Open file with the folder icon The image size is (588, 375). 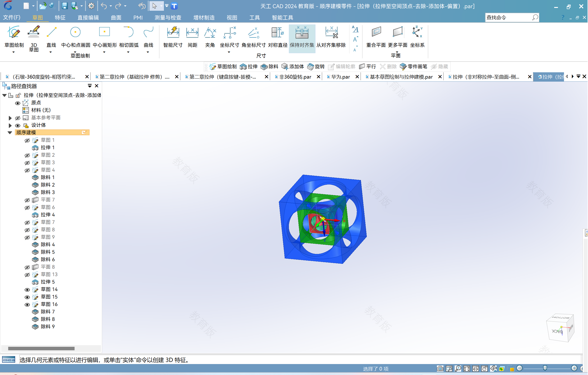(43, 6)
